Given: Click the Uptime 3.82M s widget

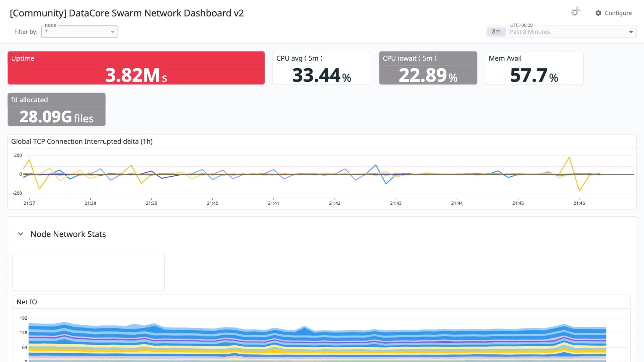Looking at the screenshot, I should 136,68.
